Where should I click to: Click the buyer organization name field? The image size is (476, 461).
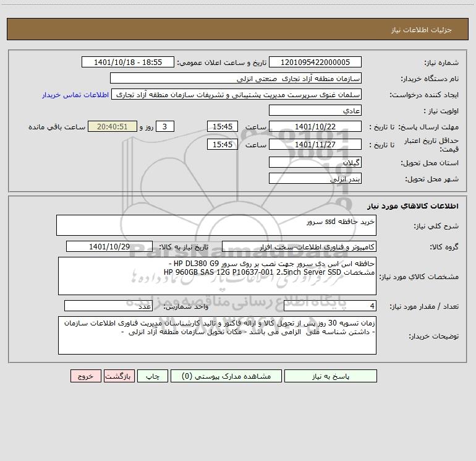pyautogui.click(x=236, y=78)
